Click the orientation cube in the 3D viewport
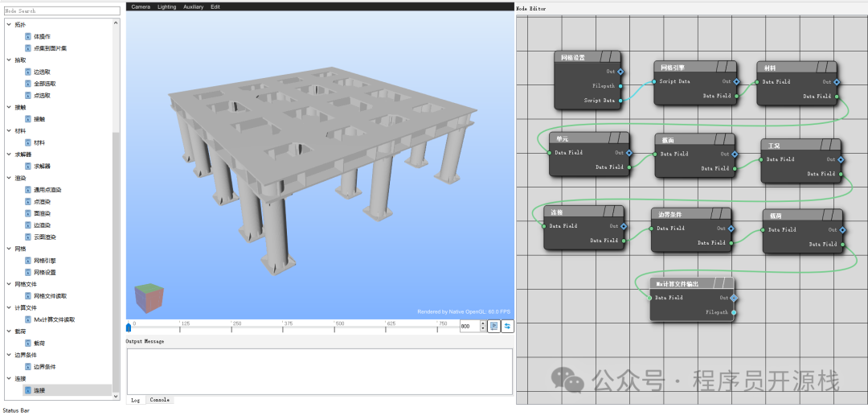Screen dimensions: 868x416 (149, 298)
